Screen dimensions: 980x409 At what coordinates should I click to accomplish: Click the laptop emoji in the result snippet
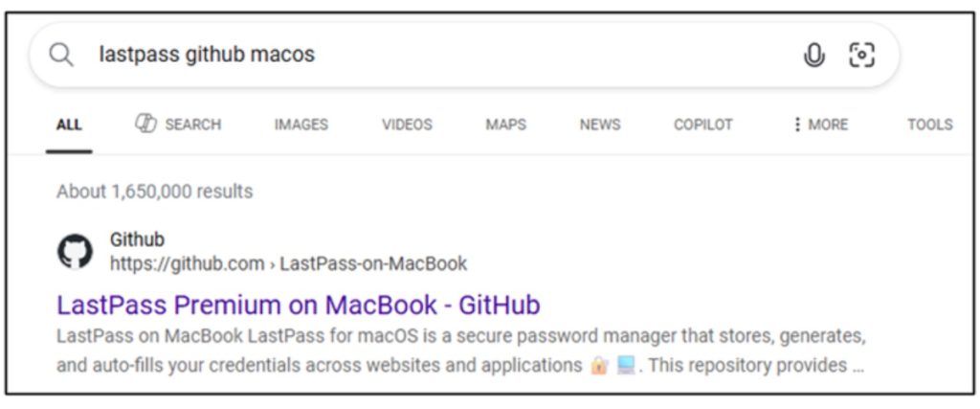pos(627,366)
